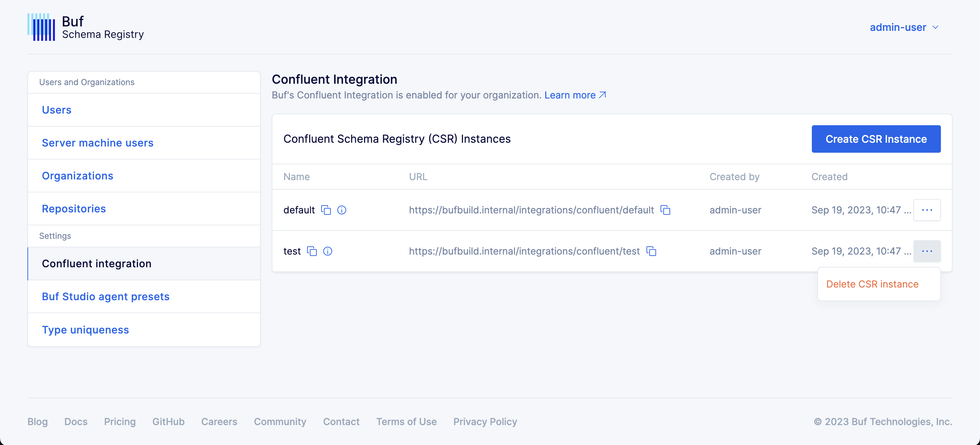Click the Users and Organizations section label
This screenshot has width=980, height=445.
point(87,82)
